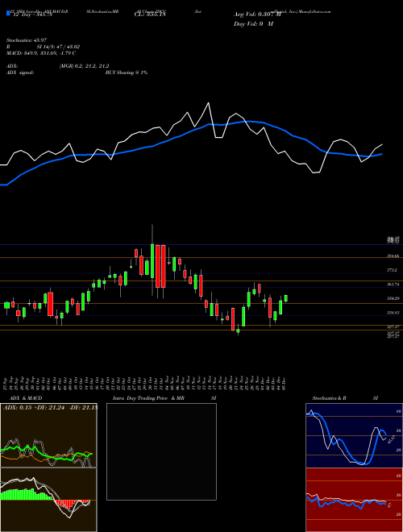403x532 pixels.
Task: Open the red RSI chart thumbnail
Action: coord(354,500)
